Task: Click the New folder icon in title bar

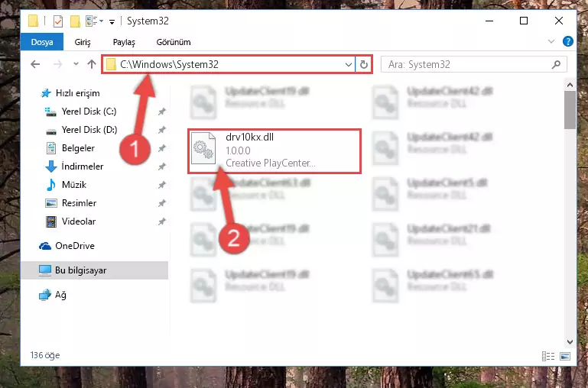Action: [75, 21]
